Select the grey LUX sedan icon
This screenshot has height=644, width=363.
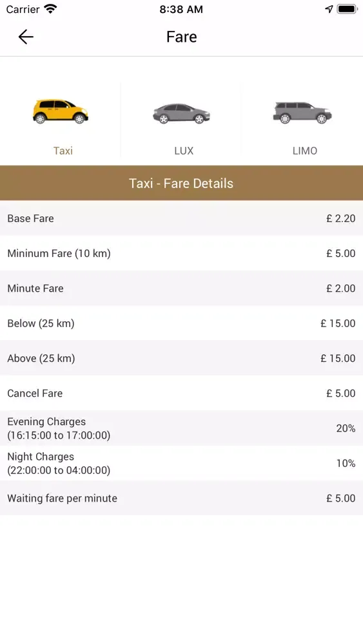click(x=181, y=113)
